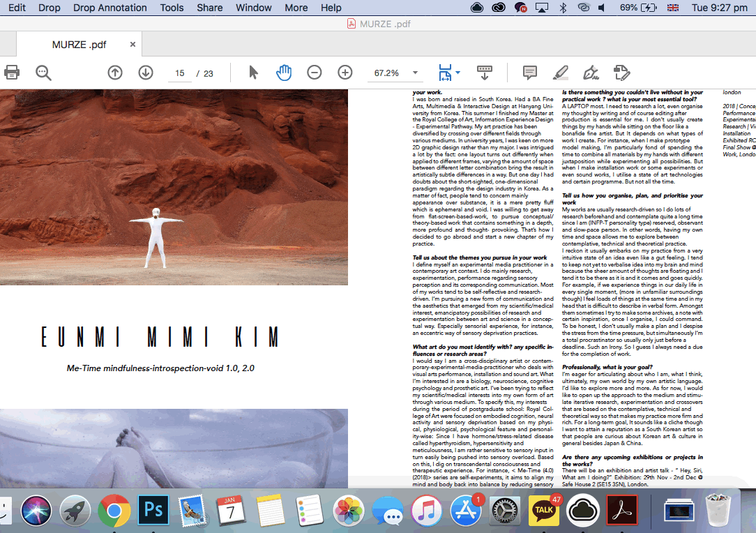The width and height of the screenshot is (756, 533).
Task: Launch Siri from the dock
Action: (36, 511)
